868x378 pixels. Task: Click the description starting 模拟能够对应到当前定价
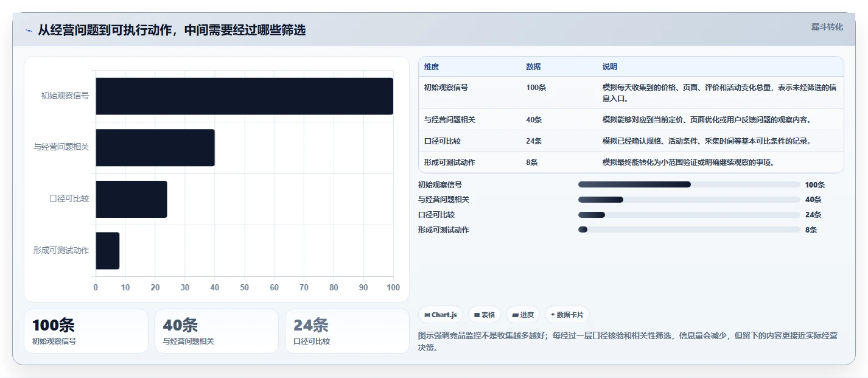click(707, 120)
